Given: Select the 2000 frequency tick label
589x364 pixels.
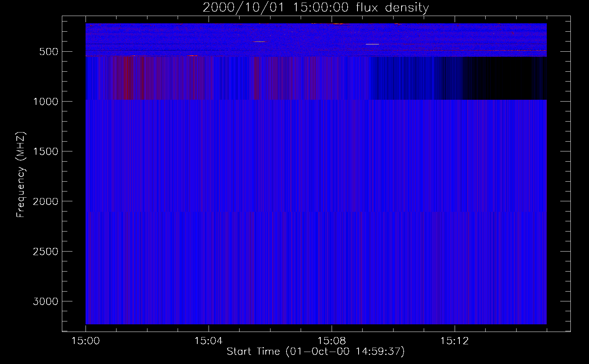Looking at the screenshot, I should [46, 201].
